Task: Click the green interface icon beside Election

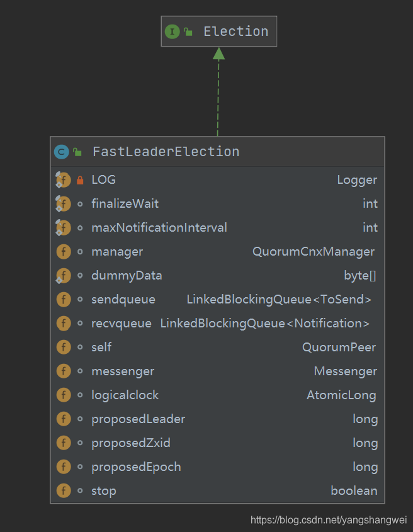Action: [172, 31]
